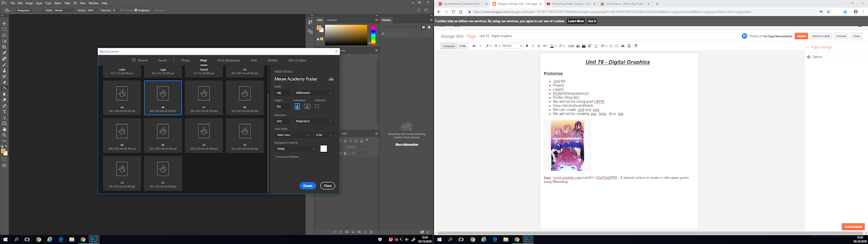The width and height of the screenshot is (868, 244).
Task: Click the orange foreground color swatch in toolbar
Action: point(3,151)
